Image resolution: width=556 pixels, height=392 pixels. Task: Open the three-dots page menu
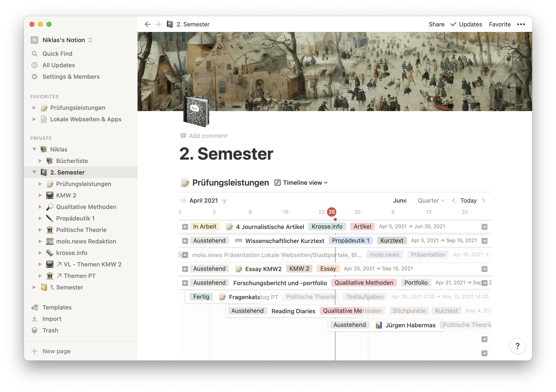[x=521, y=24]
